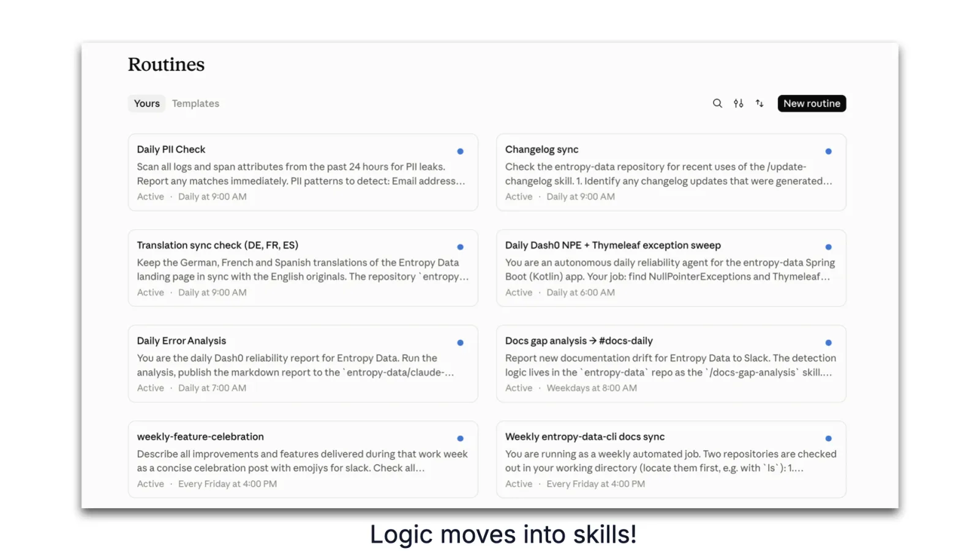
Task: Click 'Daily at 7:00 AM' schedule text
Action: 212,388
